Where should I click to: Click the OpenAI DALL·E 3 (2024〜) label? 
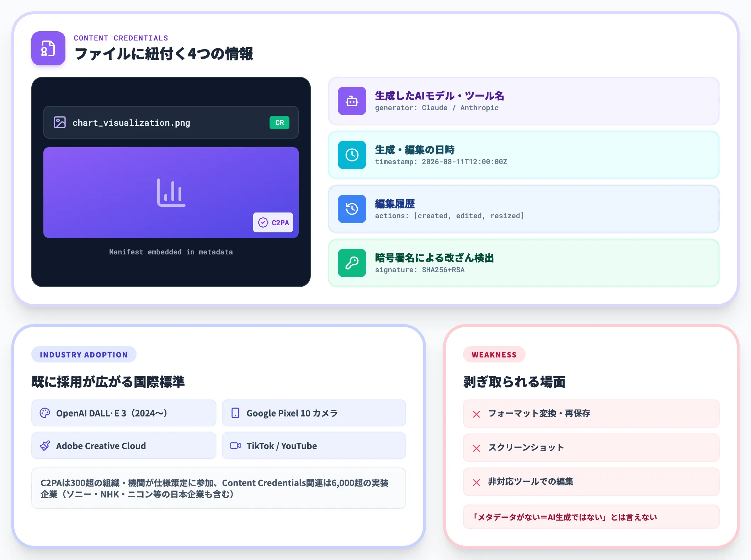pyautogui.click(x=112, y=413)
